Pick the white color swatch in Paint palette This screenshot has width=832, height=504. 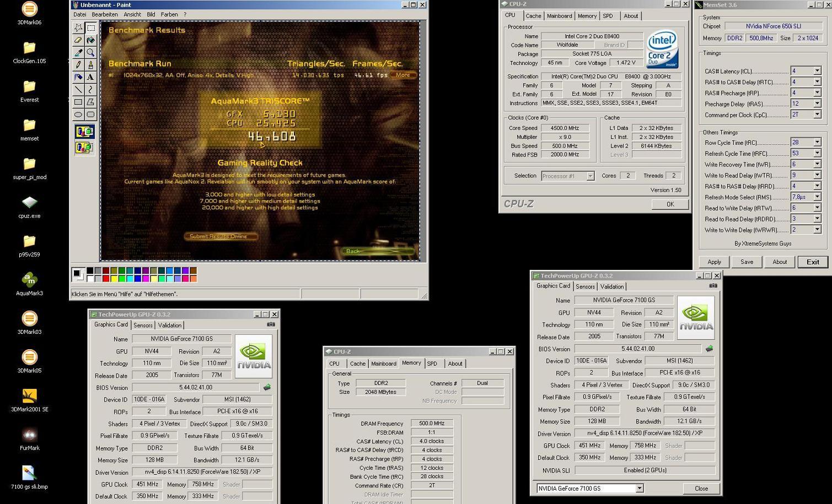click(x=90, y=278)
